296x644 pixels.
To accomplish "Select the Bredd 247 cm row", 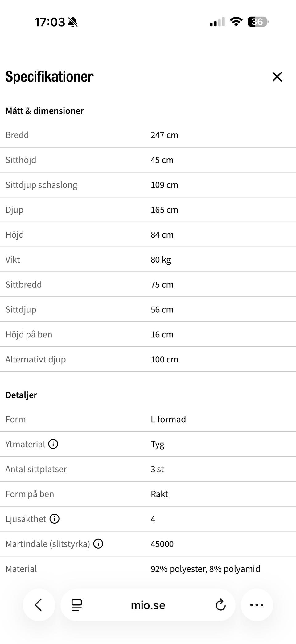I will click(x=148, y=135).
